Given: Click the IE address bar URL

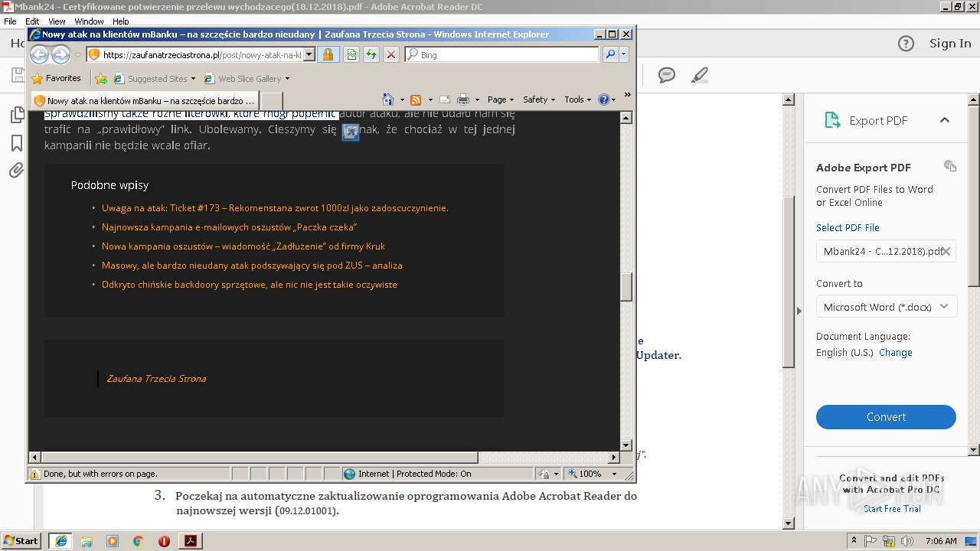Looking at the screenshot, I should pyautogui.click(x=202, y=54).
